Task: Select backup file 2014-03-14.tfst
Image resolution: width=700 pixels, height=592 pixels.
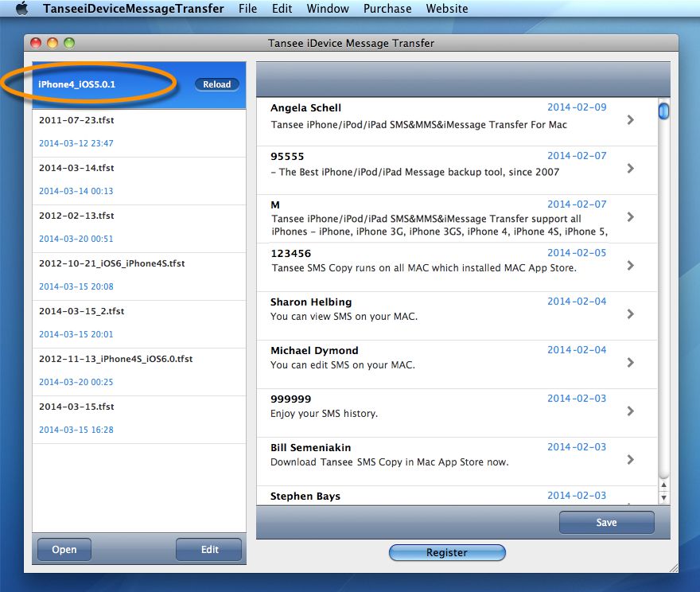Action: pyautogui.click(x=139, y=181)
